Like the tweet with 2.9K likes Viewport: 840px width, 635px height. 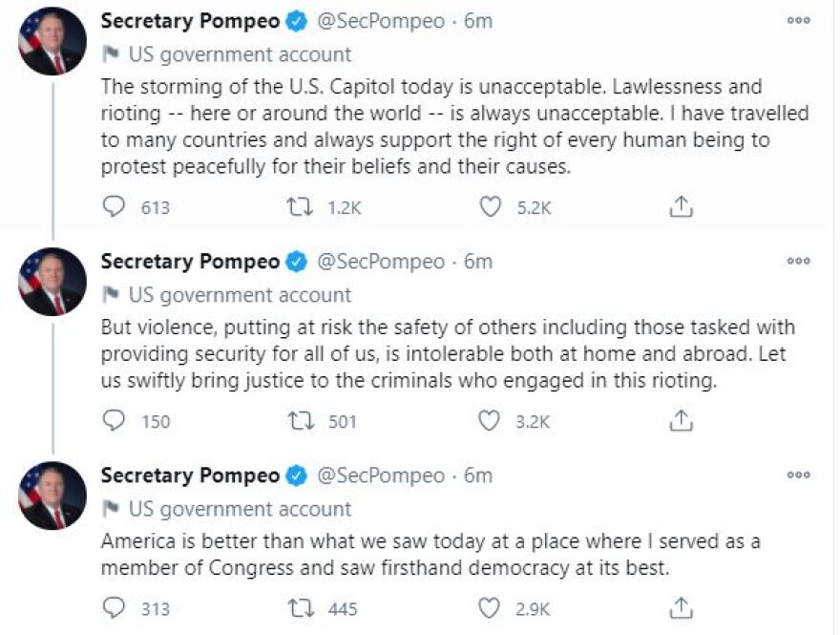(490, 607)
